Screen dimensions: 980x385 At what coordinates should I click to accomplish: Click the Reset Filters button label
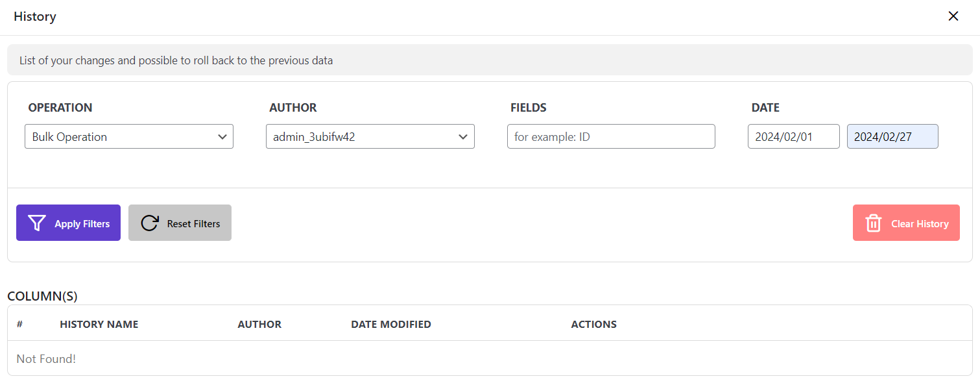(x=194, y=223)
